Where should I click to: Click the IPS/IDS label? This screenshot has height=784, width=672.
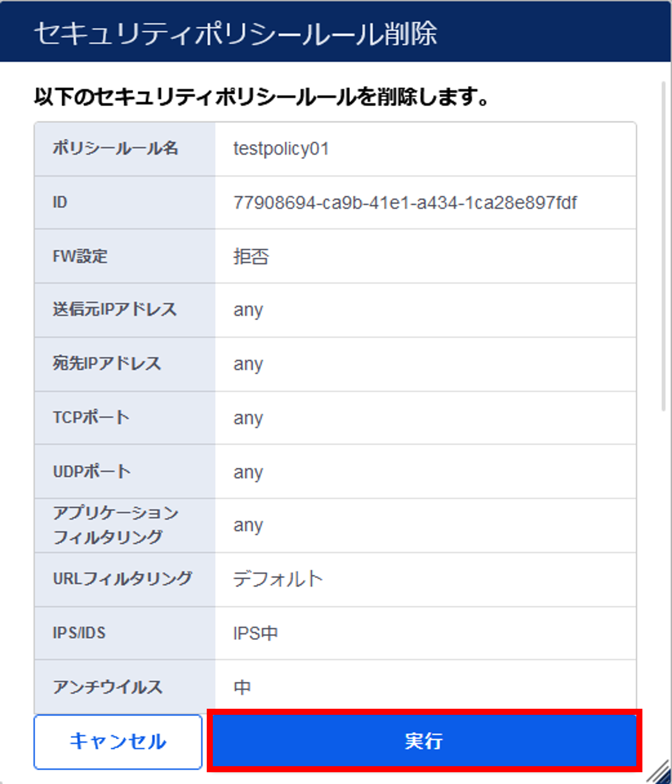coord(79,633)
